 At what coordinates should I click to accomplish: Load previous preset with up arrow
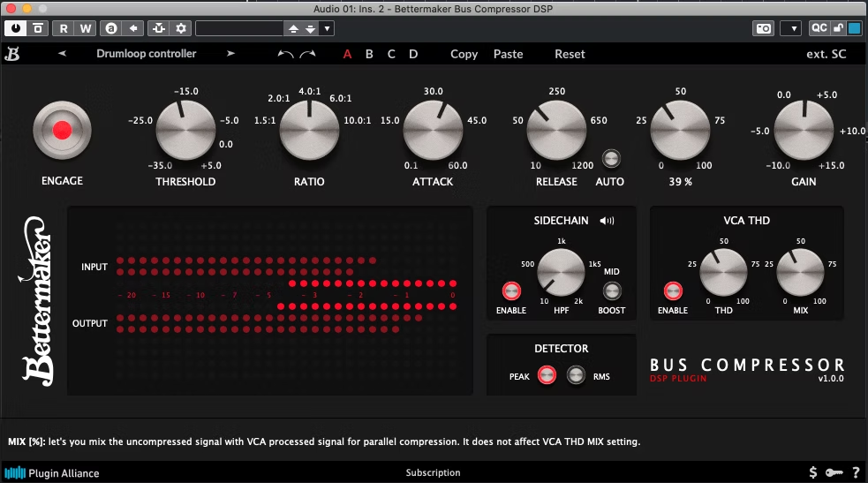293,29
